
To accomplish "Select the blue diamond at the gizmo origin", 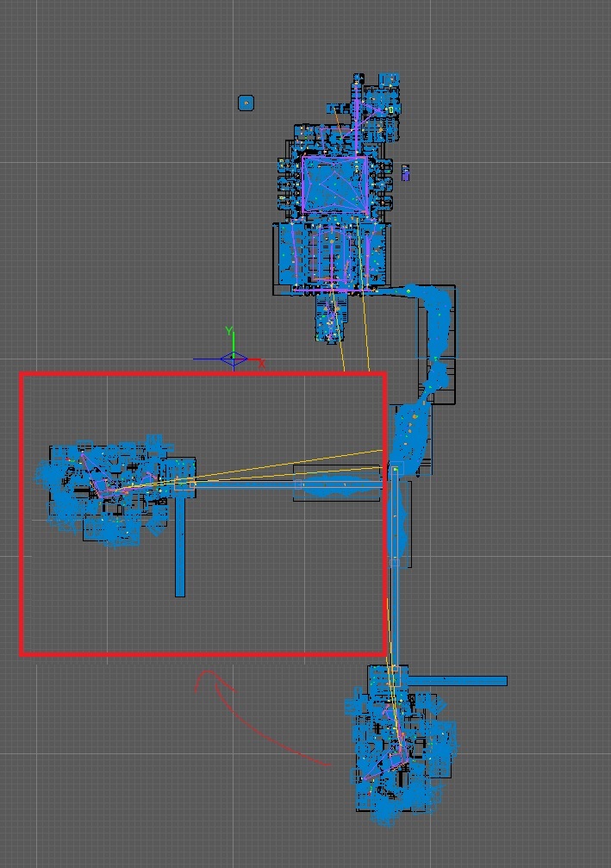I will (x=233, y=359).
